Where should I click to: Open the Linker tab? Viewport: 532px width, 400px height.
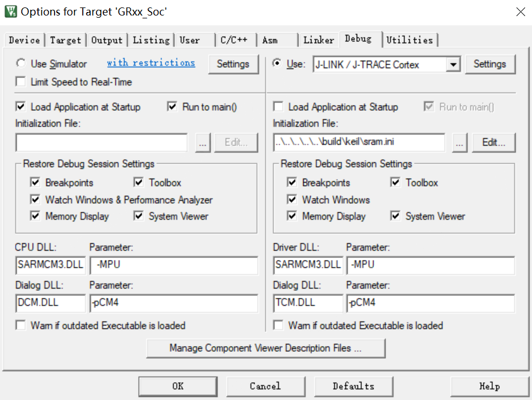pyautogui.click(x=319, y=40)
